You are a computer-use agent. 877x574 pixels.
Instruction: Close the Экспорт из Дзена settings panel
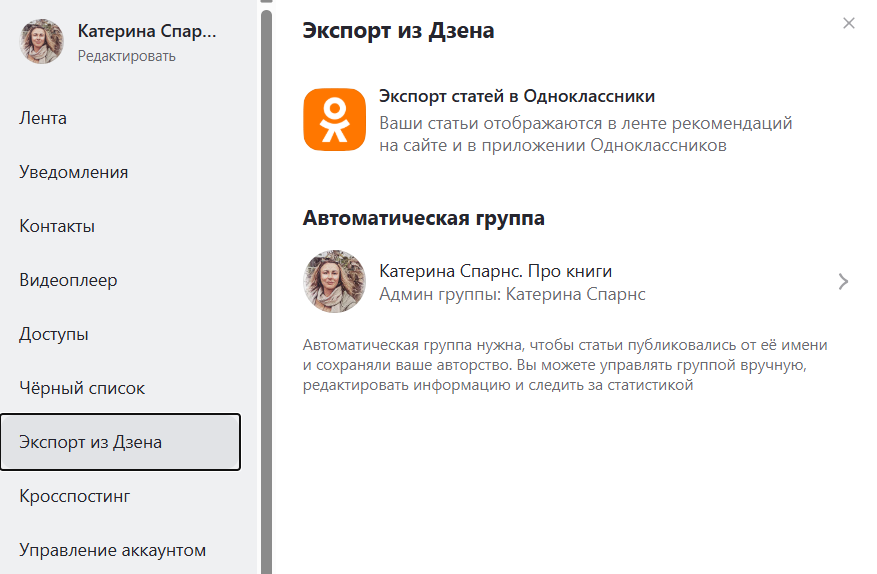[x=848, y=23]
